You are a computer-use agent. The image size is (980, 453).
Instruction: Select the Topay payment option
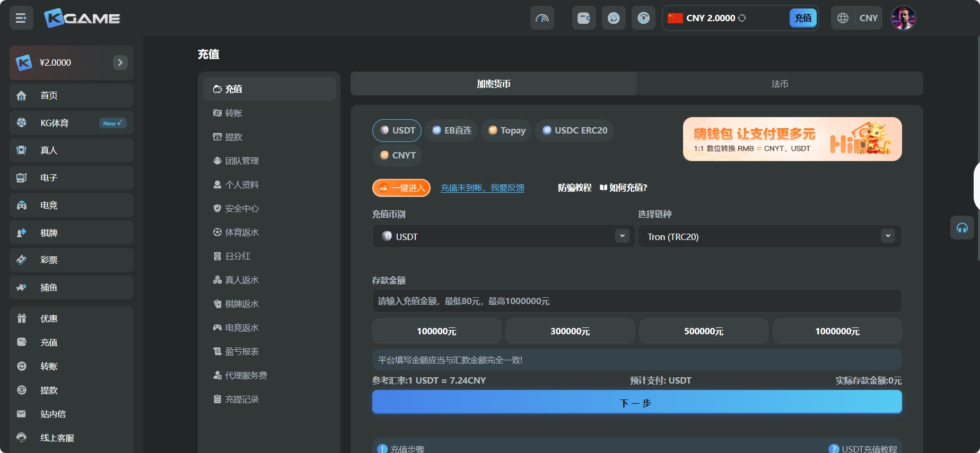pyautogui.click(x=506, y=130)
